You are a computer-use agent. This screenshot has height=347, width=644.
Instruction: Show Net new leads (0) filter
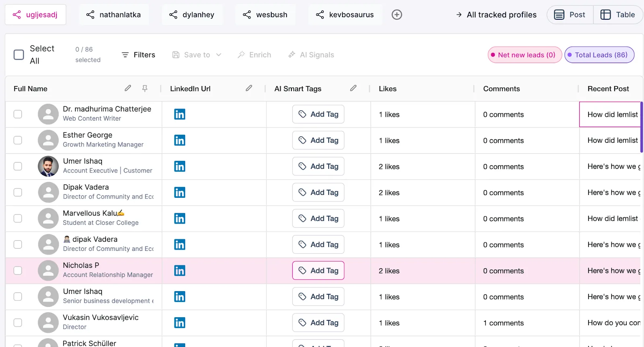pos(525,55)
